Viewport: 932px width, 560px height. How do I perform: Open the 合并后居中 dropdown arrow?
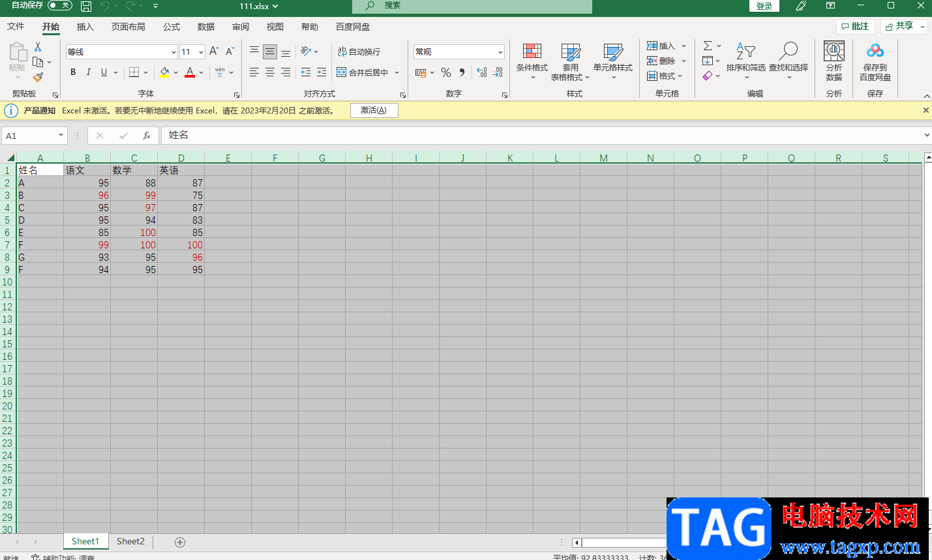click(397, 72)
